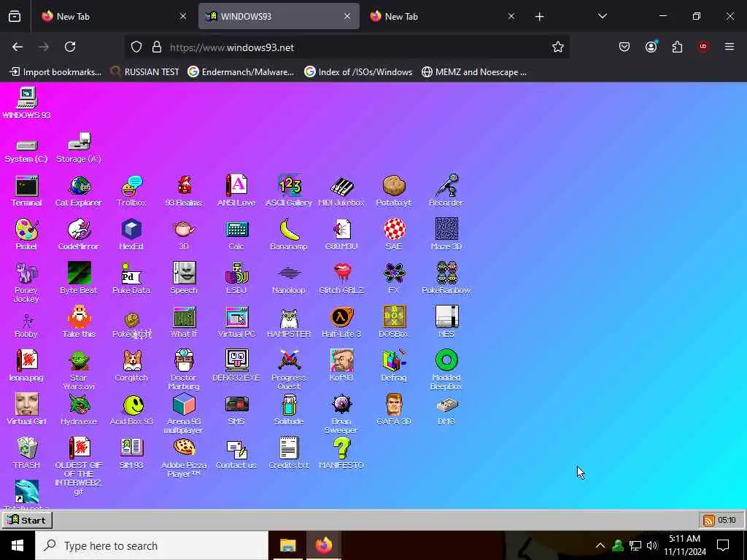Open Piskel paint palette icon

(26, 235)
